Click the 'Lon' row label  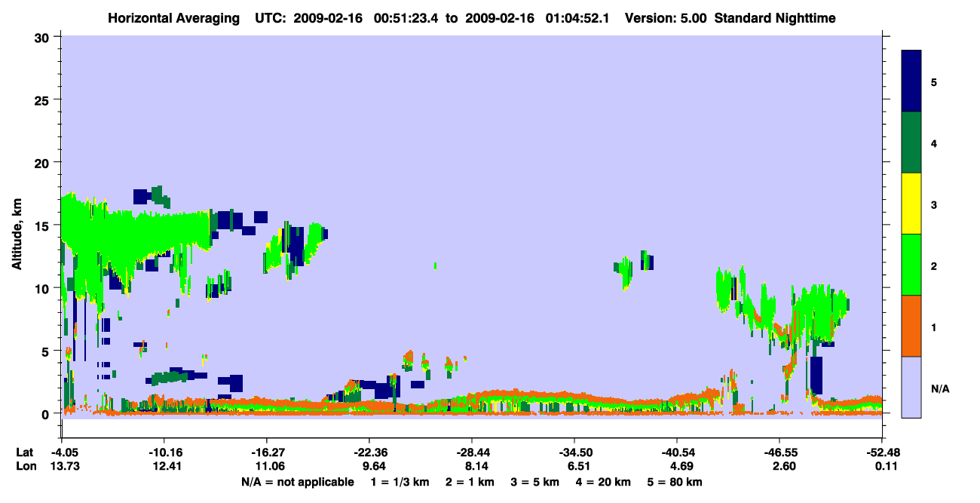(x=26, y=466)
